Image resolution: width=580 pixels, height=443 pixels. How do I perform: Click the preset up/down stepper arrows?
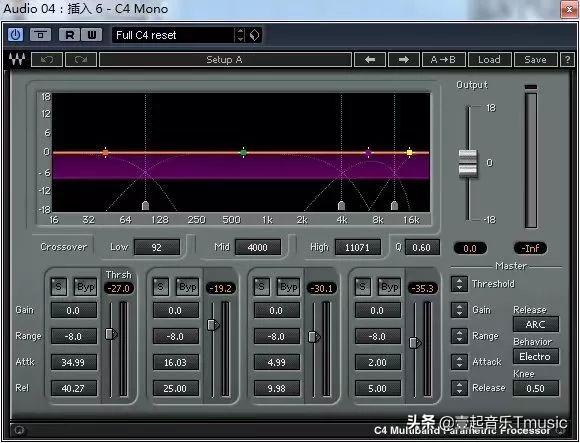(240, 35)
